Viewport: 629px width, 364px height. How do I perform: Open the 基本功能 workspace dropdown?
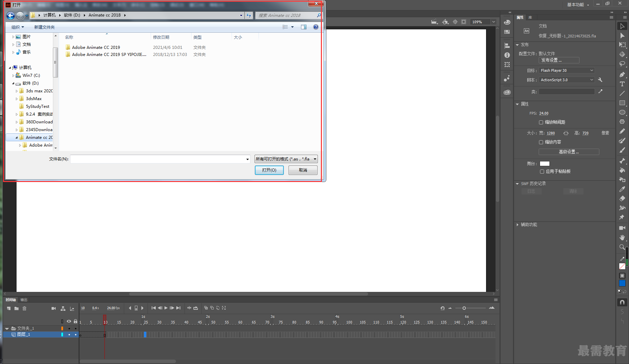pos(578,5)
